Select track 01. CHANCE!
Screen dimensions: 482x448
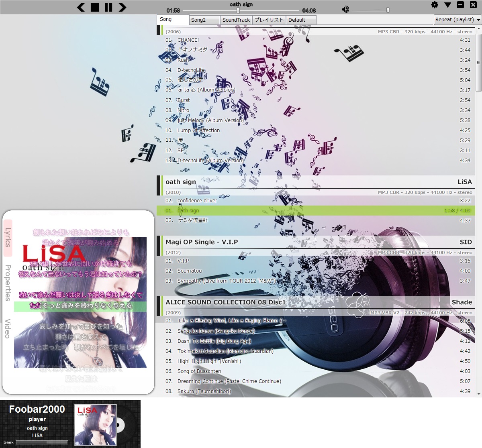pos(316,40)
